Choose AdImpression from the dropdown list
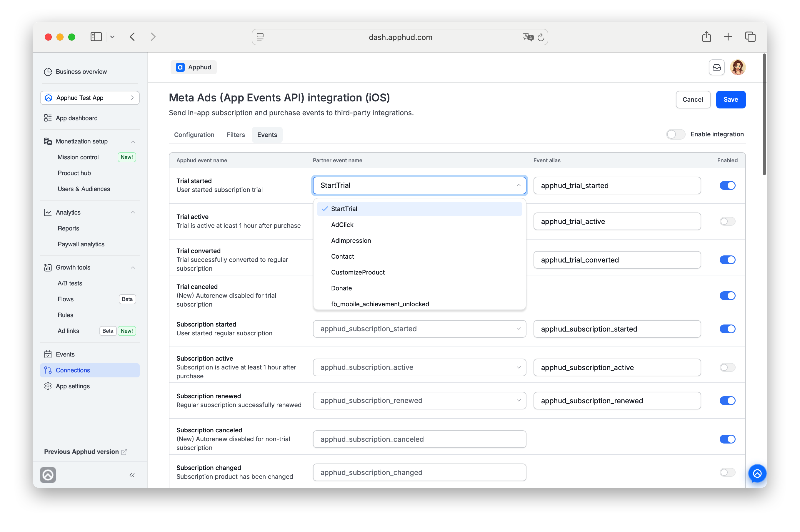Image resolution: width=800 pixels, height=532 pixels. [419, 240]
